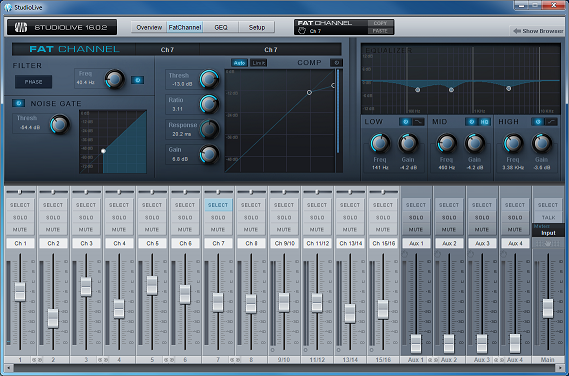Click the Aux 2 pre/post icon
Image resolution: width=569 pixels, height=376 pixels.
pyautogui.click(x=438, y=254)
